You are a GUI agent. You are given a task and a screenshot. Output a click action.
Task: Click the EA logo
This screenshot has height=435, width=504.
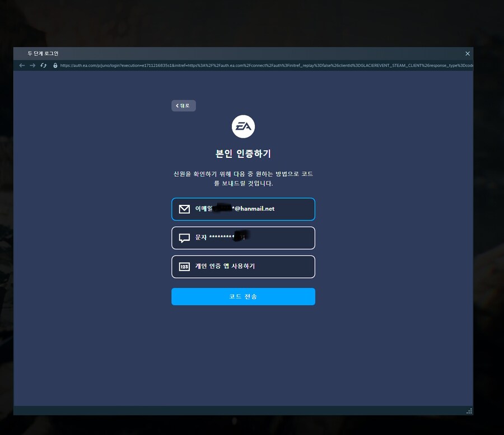tap(243, 127)
